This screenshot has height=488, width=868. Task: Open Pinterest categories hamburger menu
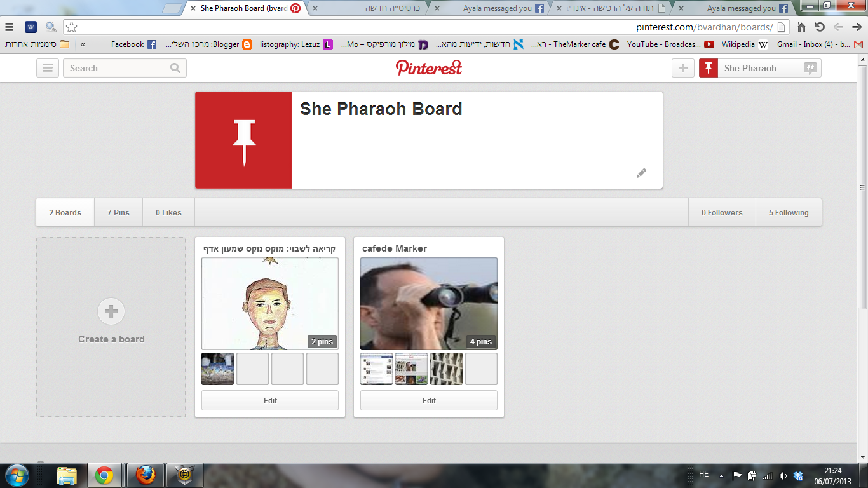(x=48, y=68)
